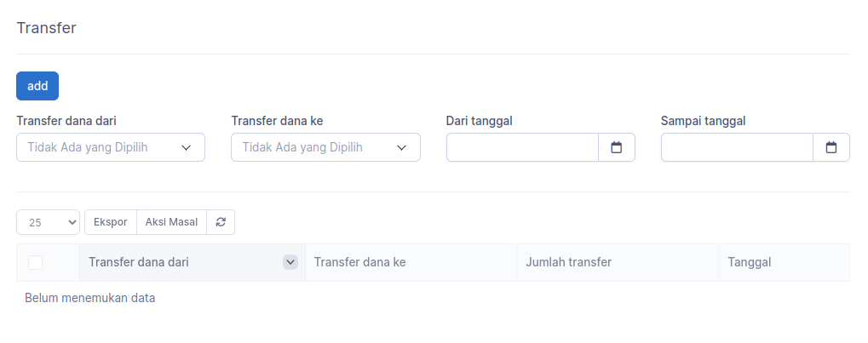Expand the Transfer dana dari filter dropdown
Image resolution: width=868 pixels, height=343 pixels.
pyautogui.click(x=111, y=147)
